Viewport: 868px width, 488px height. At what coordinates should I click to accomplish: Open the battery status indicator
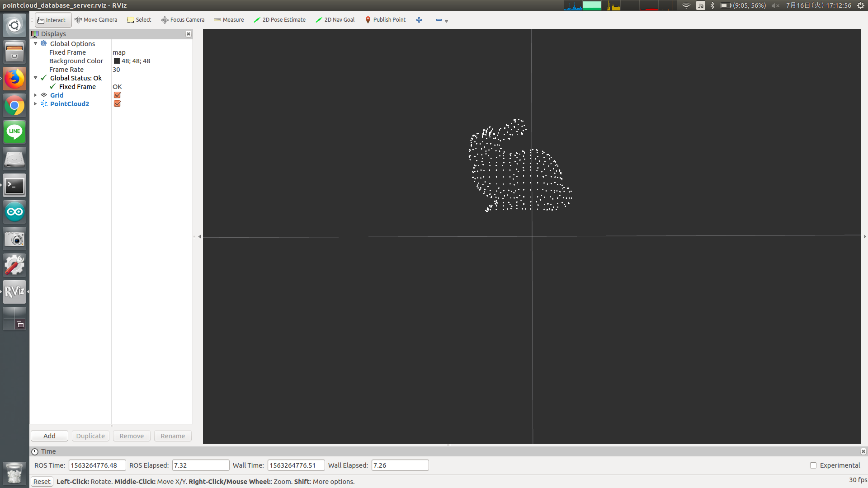(x=743, y=5)
